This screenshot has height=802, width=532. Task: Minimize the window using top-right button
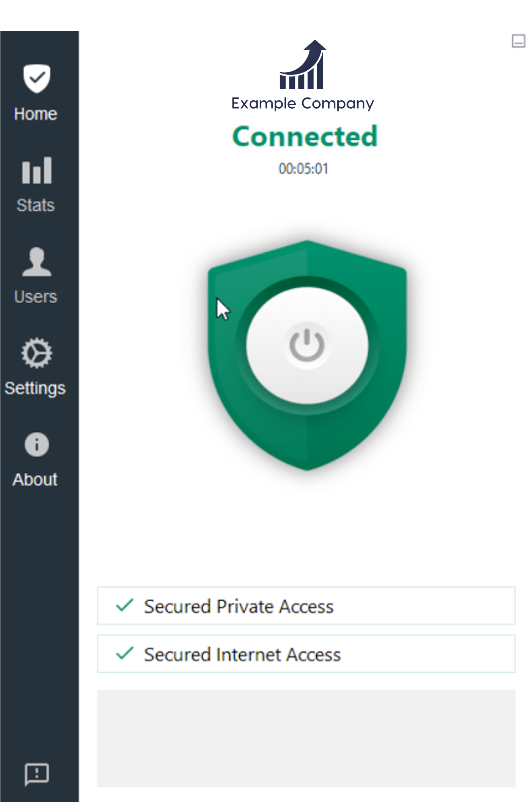point(518,41)
